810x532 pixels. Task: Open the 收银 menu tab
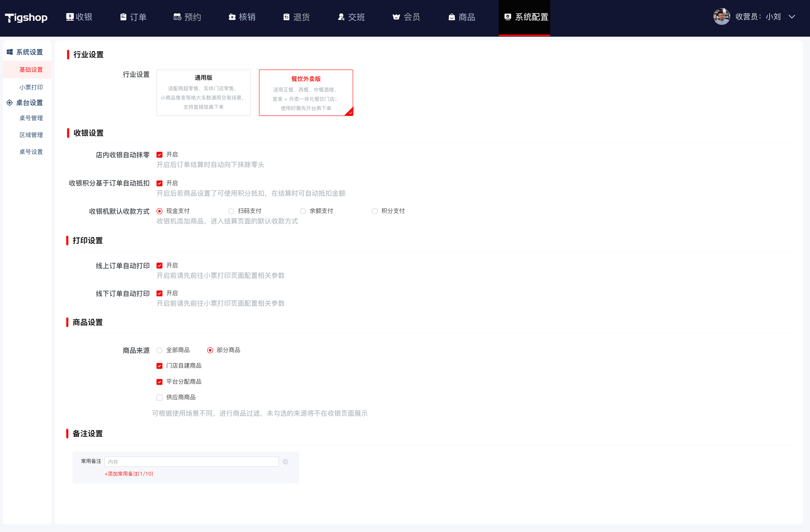(x=79, y=17)
